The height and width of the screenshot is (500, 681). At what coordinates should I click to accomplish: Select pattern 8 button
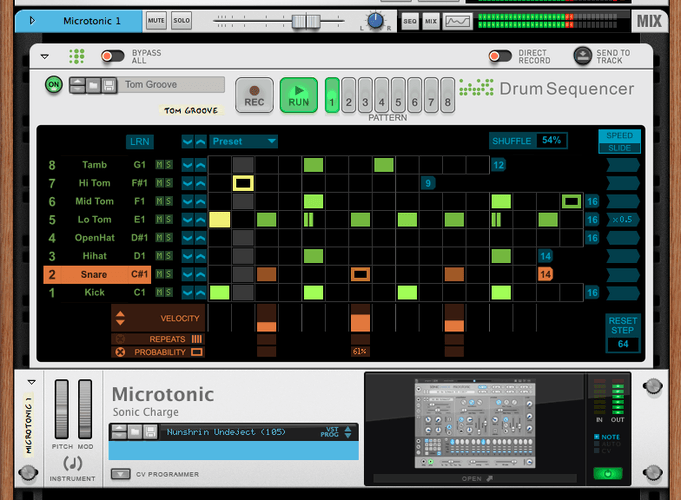[x=447, y=96]
